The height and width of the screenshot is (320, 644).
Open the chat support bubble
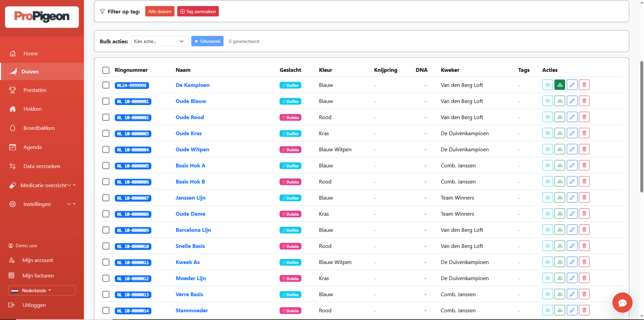(x=622, y=303)
